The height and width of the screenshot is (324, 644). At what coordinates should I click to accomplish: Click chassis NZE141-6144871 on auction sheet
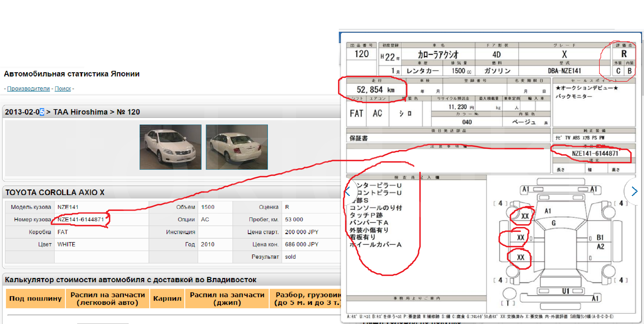click(x=595, y=153)
